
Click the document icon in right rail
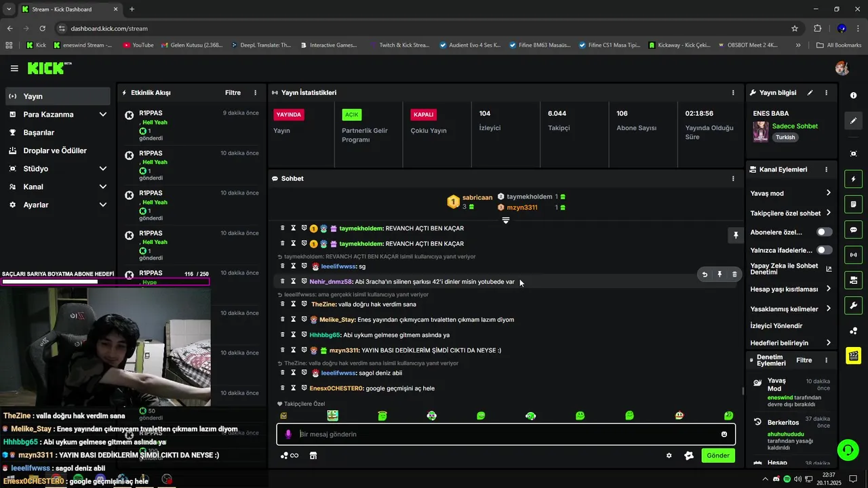click(854, 204)
